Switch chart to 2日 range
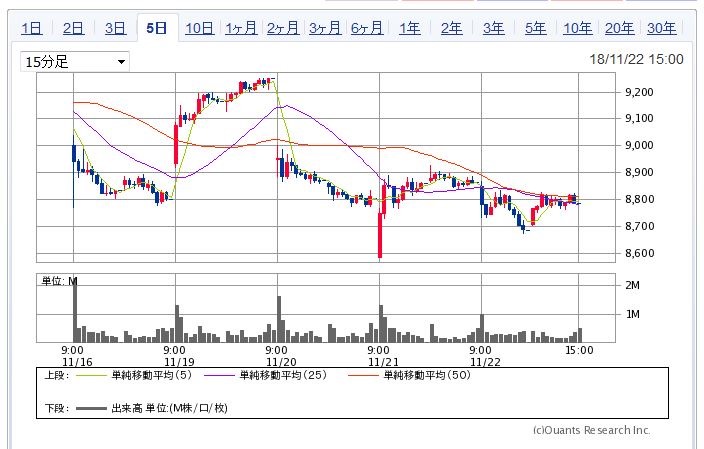 point(73,28)
